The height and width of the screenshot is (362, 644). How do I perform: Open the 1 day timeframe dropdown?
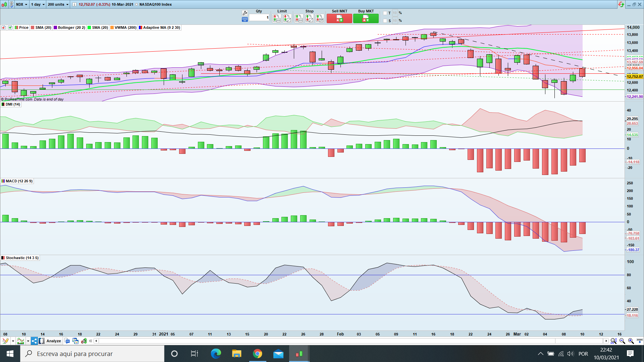[38, 4]
